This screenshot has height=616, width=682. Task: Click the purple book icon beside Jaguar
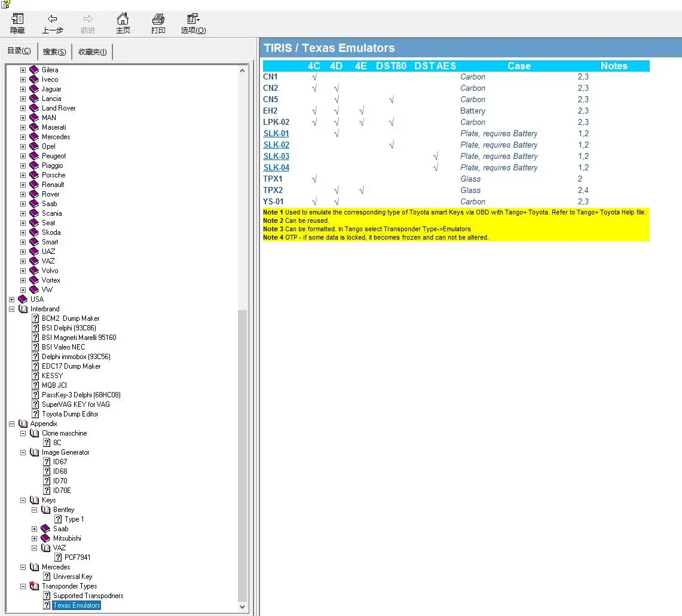tap(34, 89)
